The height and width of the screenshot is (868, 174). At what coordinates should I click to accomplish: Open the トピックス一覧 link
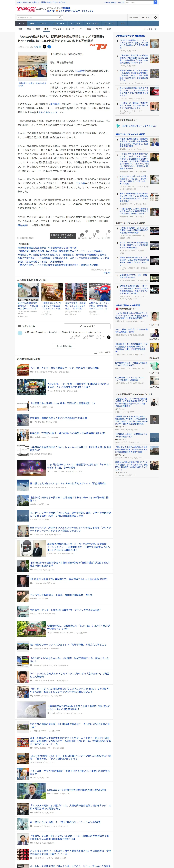(150, 29)
